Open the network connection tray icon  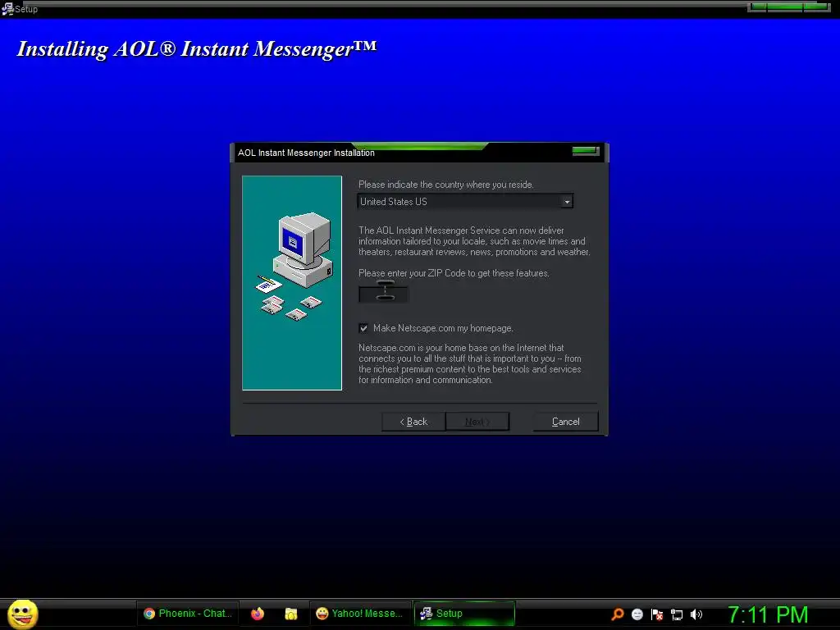677,614
